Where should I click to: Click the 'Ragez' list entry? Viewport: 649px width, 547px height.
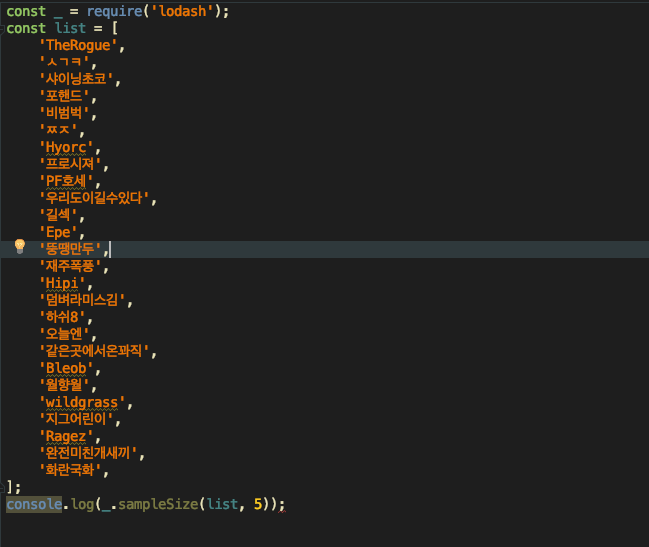[x=66, y=436]
